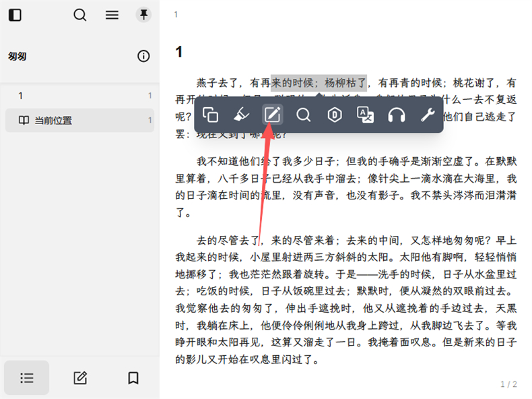Click the chapter heading 1
The height and width of the screenshot is (399, 532).
[x=179, y=52]
